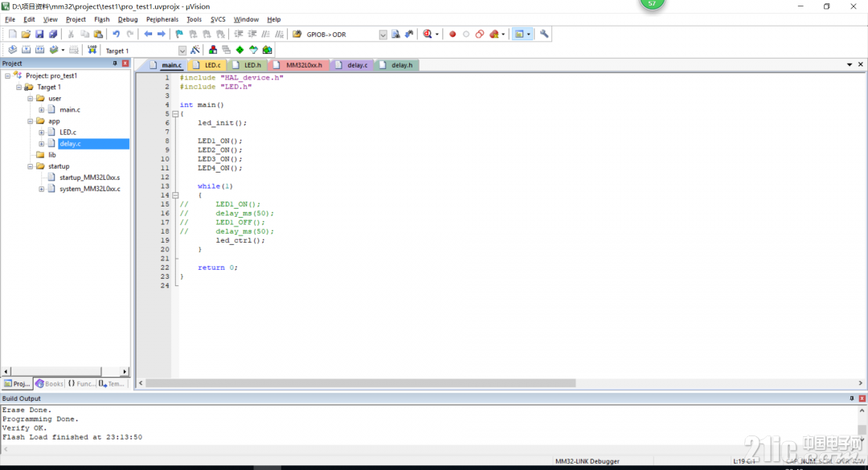Viewport: 868px width, 470px height.
Task: Click in the GPIOB->ODR search field
Action: [342, 35]
